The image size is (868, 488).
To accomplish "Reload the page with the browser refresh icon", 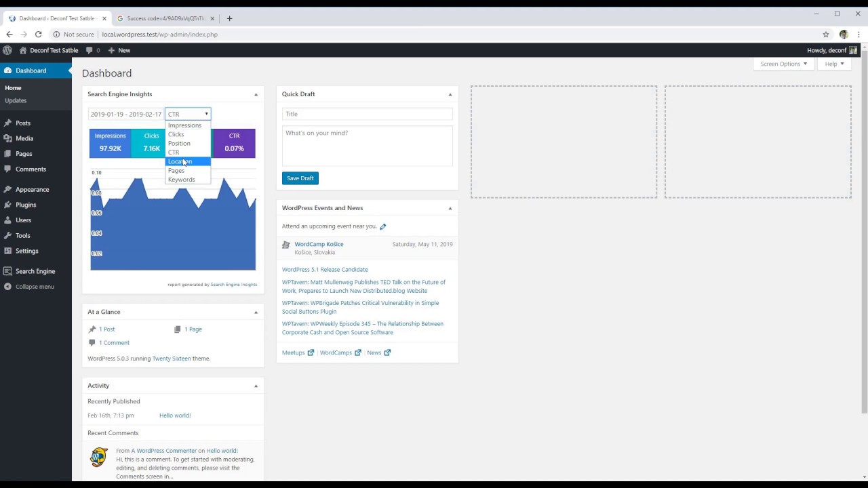I will point(39,35).
